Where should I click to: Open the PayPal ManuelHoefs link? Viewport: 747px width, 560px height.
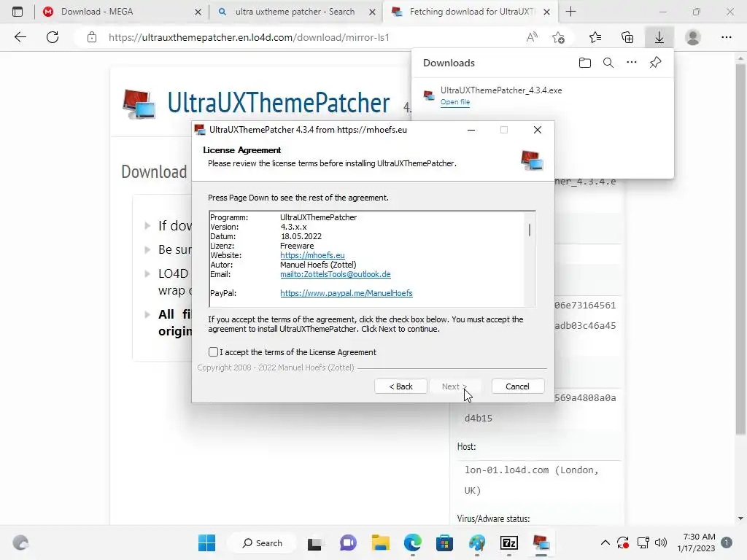pyautogui.click(x=347, y=293)
